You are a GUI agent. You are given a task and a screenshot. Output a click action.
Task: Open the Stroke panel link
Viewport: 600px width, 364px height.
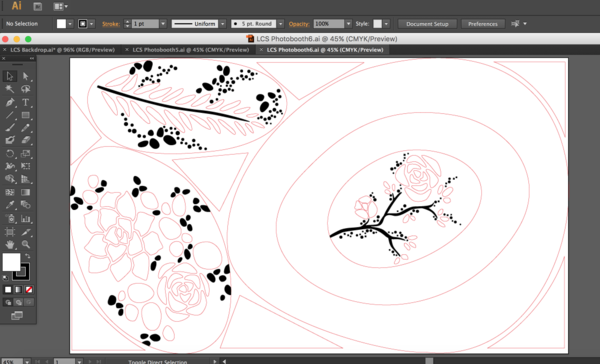(x=111, y=24)
